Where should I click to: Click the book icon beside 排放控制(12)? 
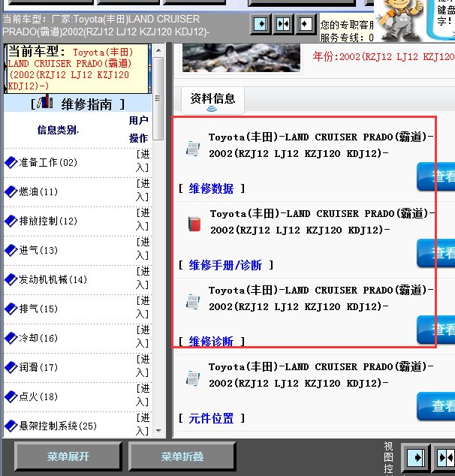[11, 221]
